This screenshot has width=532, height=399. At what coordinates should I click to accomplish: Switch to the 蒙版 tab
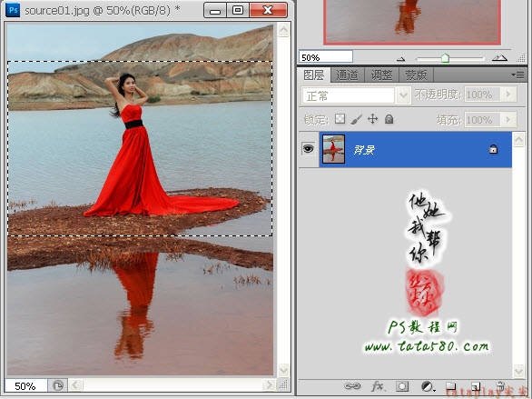(416, 75)
